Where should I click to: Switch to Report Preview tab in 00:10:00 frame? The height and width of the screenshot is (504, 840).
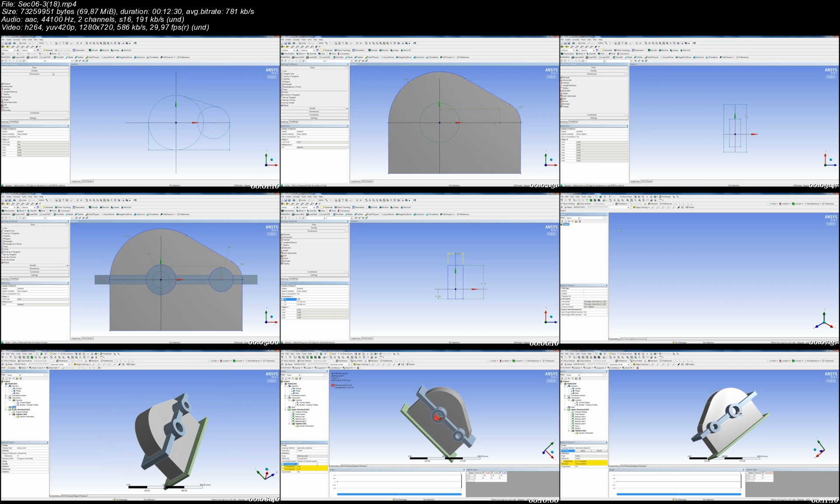pos(360,466)
